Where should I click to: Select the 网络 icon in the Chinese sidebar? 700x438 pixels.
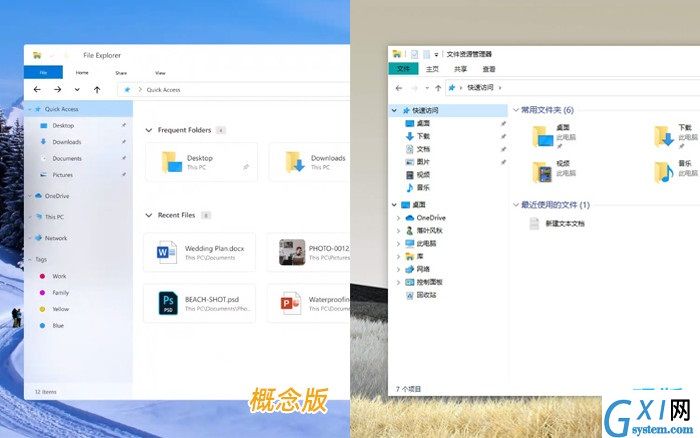pos(409,269)
